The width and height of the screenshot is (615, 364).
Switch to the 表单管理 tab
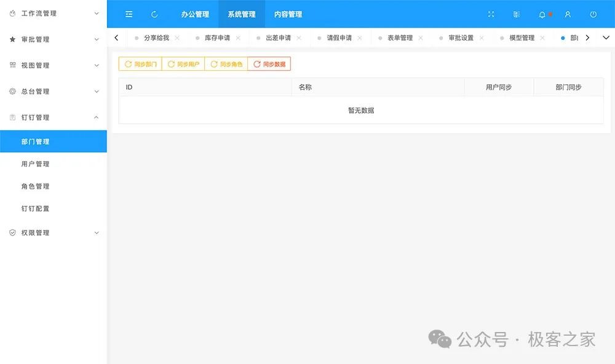(400, 38)
